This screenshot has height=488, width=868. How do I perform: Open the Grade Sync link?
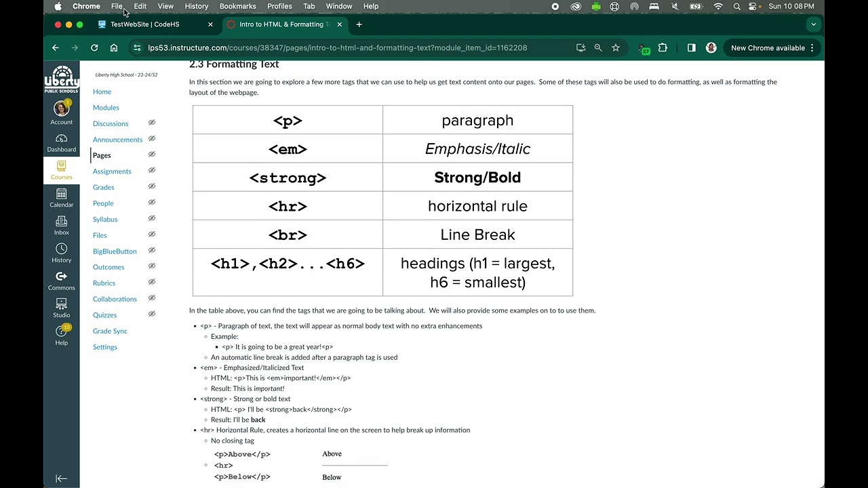(x=110, y=331)
